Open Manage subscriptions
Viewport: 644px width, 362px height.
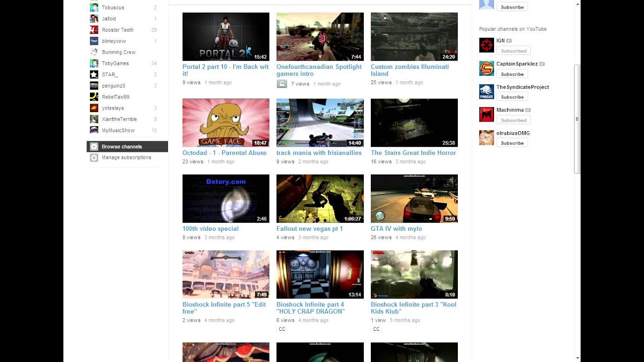pos(127,157)
